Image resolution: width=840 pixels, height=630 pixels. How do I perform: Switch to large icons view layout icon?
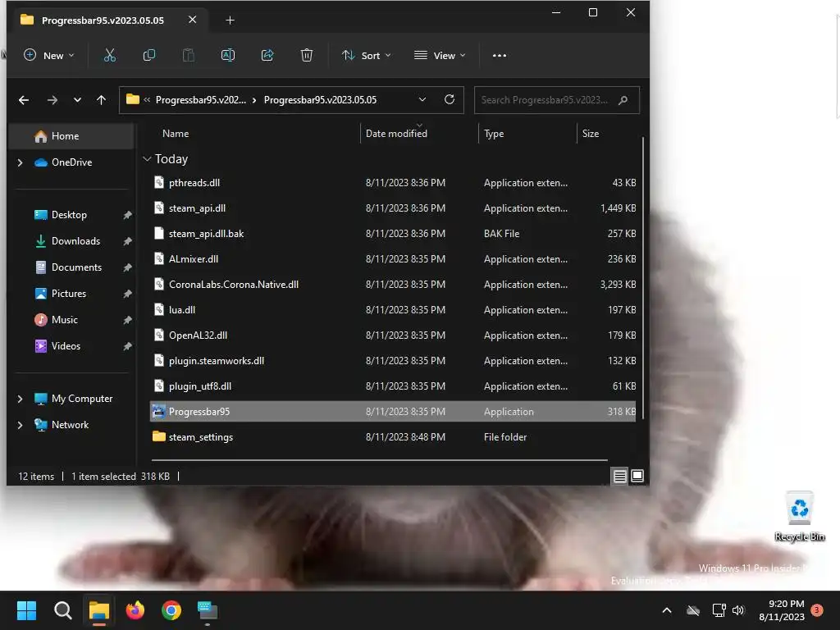(x=637, y=476)
